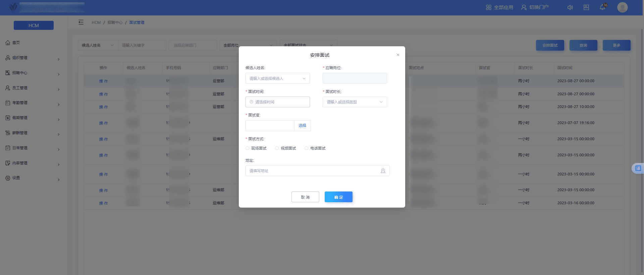
Task: Click the 面试官 interviewer text field
Action: point(270,125)
